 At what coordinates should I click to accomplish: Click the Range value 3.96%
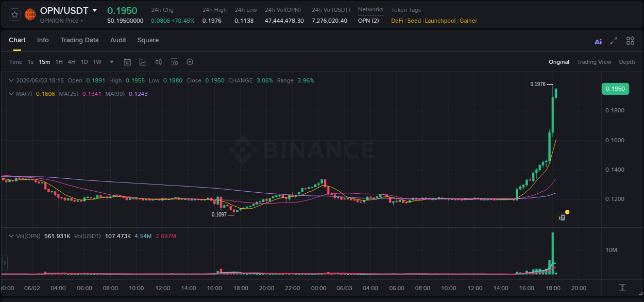tap(306, 80)
